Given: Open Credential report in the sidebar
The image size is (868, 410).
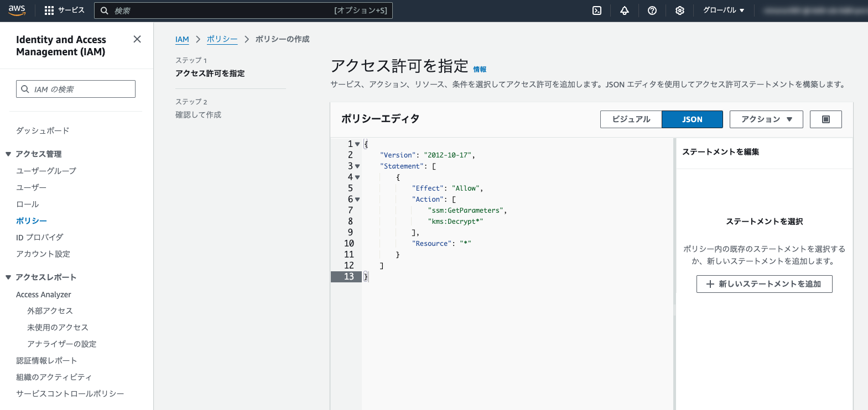Looking at the screenshot, I should pyautogui.click(x=46, y=361).
